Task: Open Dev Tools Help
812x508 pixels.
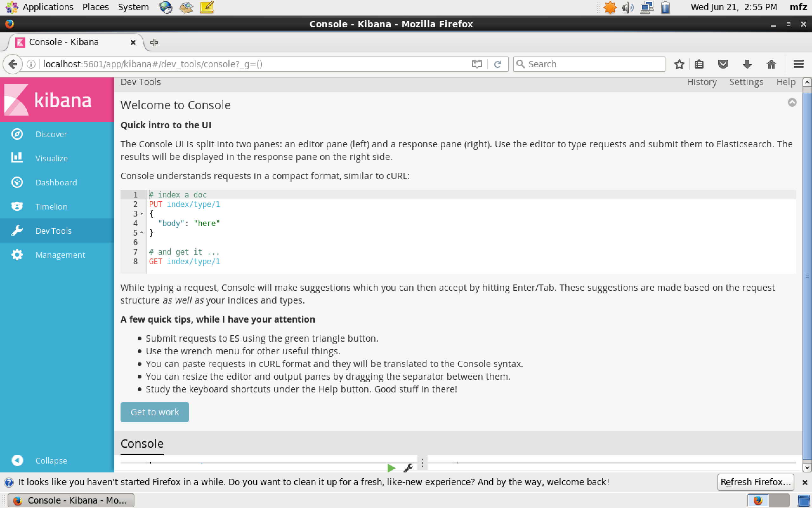Action: pos(786,82)
